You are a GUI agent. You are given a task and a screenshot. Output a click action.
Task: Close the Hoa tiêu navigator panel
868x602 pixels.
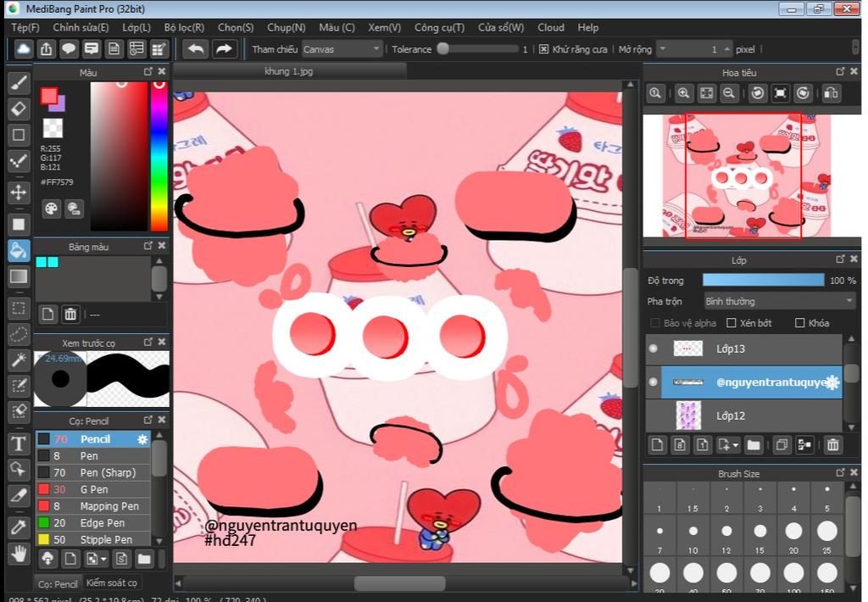854,71
